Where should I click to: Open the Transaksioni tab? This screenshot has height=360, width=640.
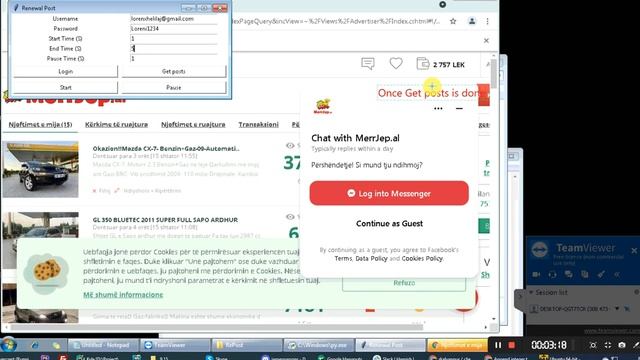point(258,124)
